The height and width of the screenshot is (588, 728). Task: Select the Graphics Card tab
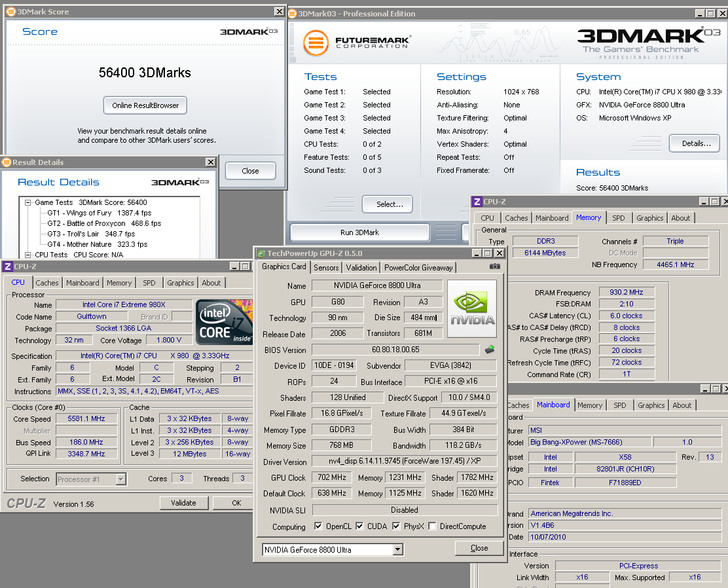coord(283,266)
